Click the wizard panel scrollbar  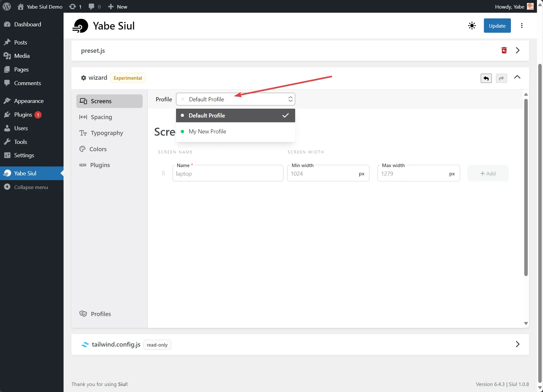526,187
